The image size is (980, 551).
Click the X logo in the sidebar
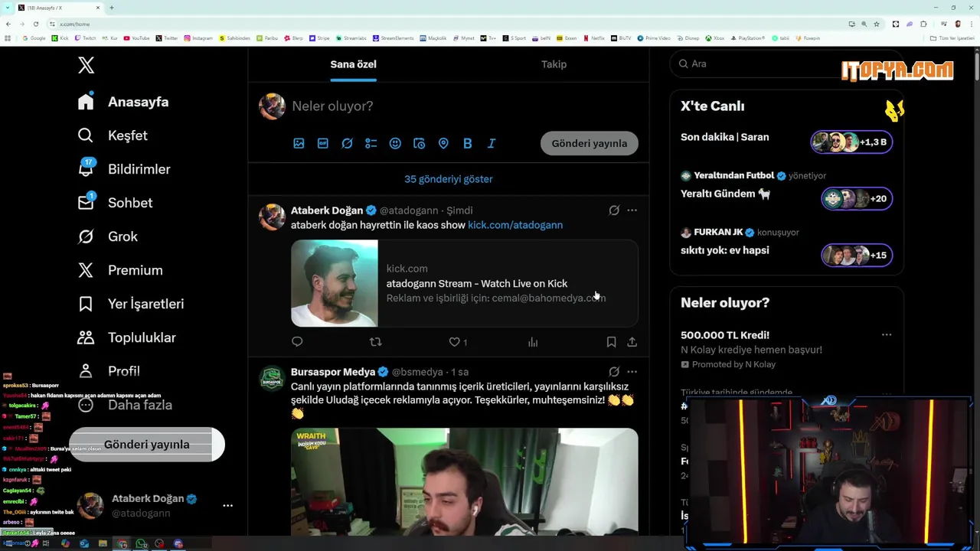[x=87, y=65]
